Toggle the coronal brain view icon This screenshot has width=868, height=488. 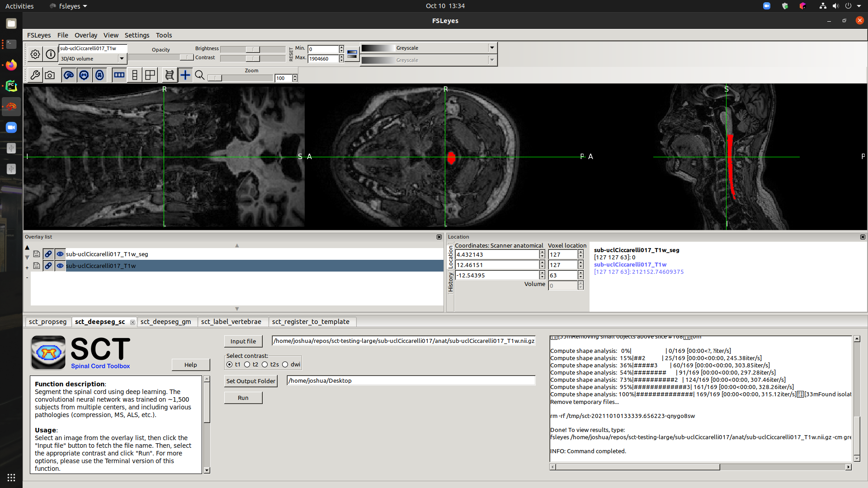point(84,75)
